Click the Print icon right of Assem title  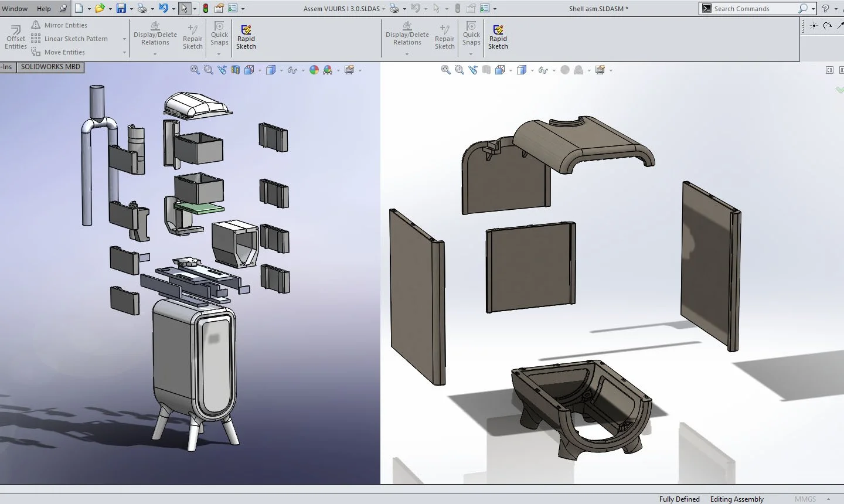(394, 8)
